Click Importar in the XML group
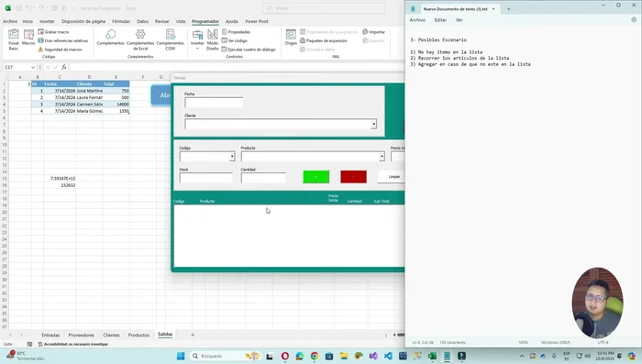Screen dimensions: 642x364 pos(374,32)
